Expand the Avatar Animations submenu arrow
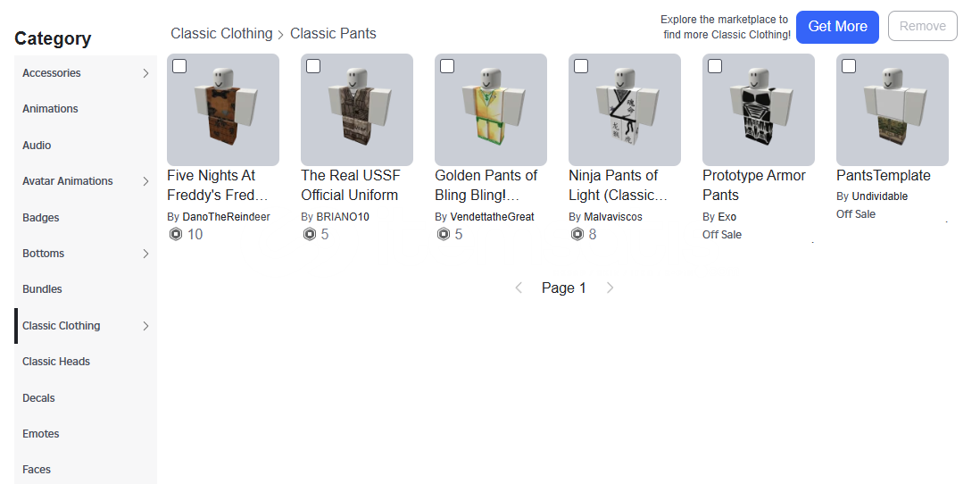 click(145, 181)
